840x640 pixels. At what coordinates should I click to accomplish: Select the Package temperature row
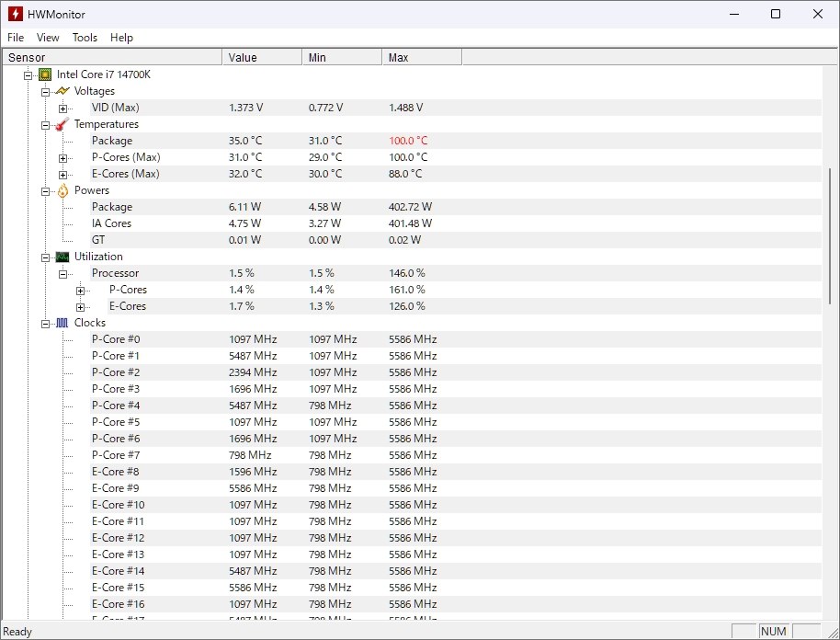click(110, 141)
